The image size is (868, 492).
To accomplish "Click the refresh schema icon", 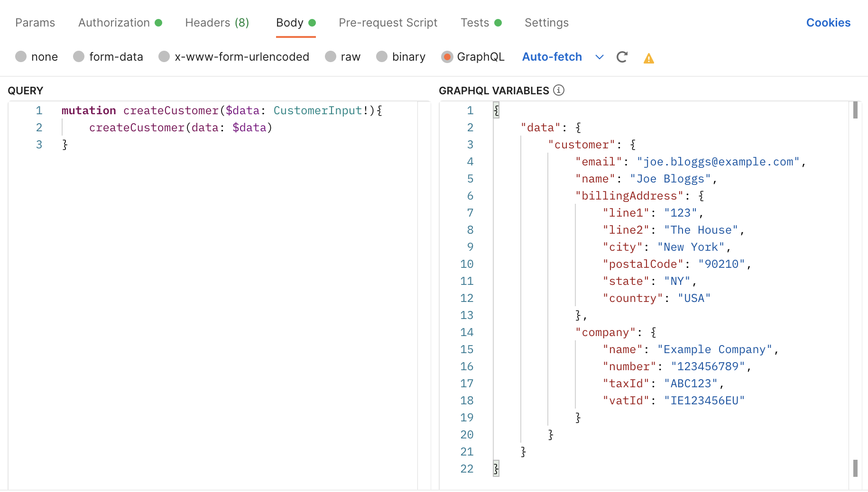I will pyautogui.click(x=622, y=57).
